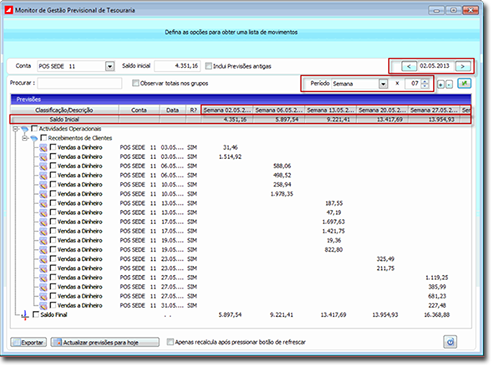Click the Saldo Final sum icon
The height and width of the screenshot is (369, 496).
[x=25, y=315]
